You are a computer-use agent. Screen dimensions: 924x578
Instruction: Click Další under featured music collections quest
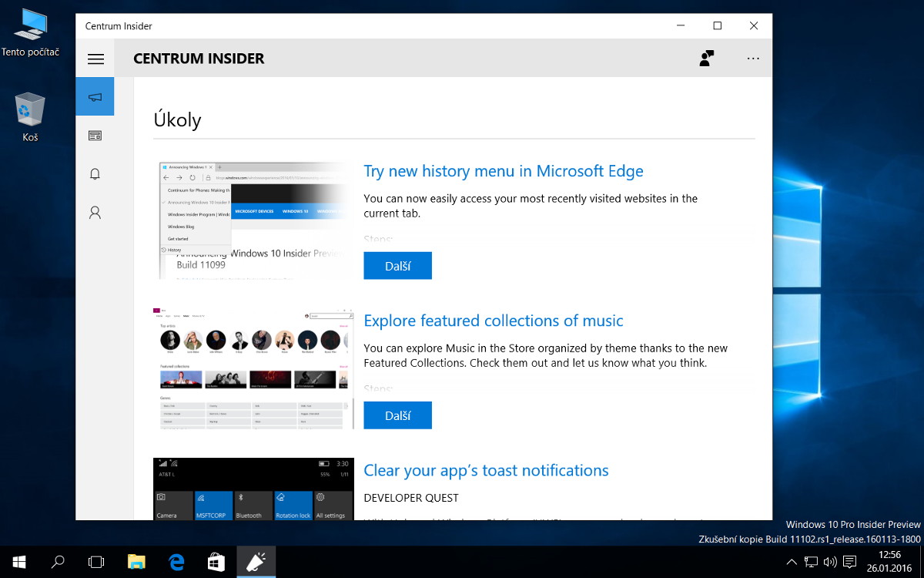click(397, 415)
